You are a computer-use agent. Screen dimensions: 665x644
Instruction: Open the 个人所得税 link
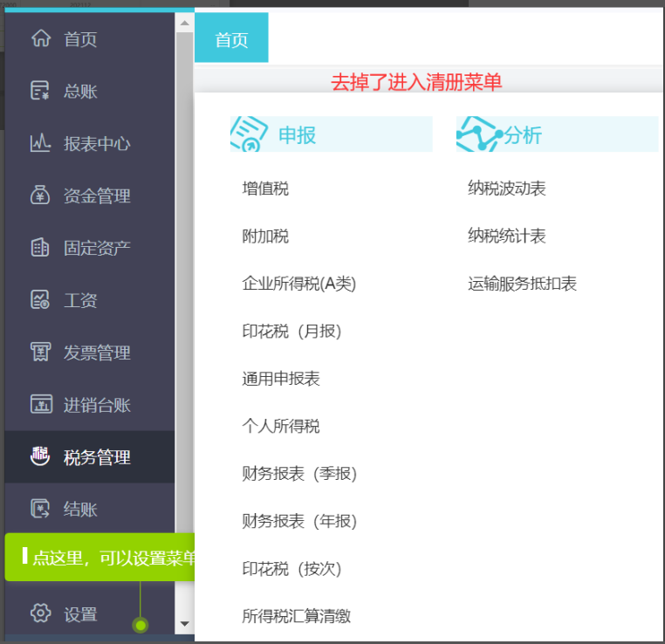pyautogui.click(x=281, y=426)
